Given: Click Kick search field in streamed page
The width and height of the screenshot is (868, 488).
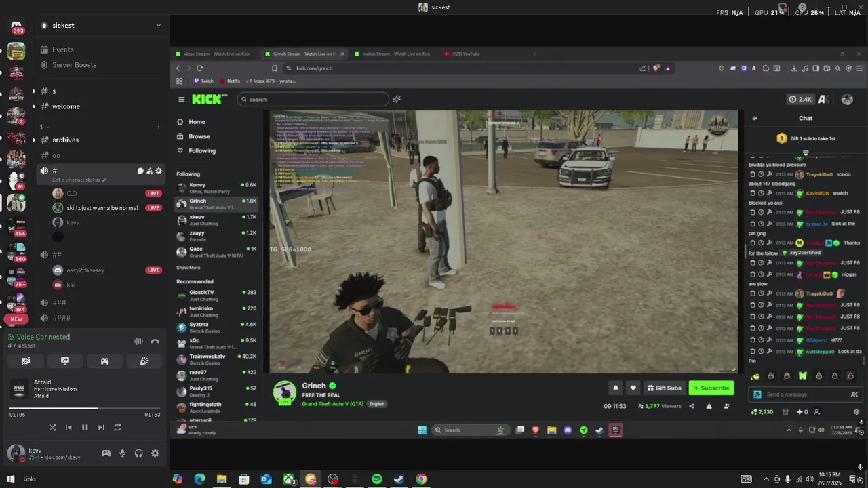Looking at the screenshot, I should (x=313, y=99).
